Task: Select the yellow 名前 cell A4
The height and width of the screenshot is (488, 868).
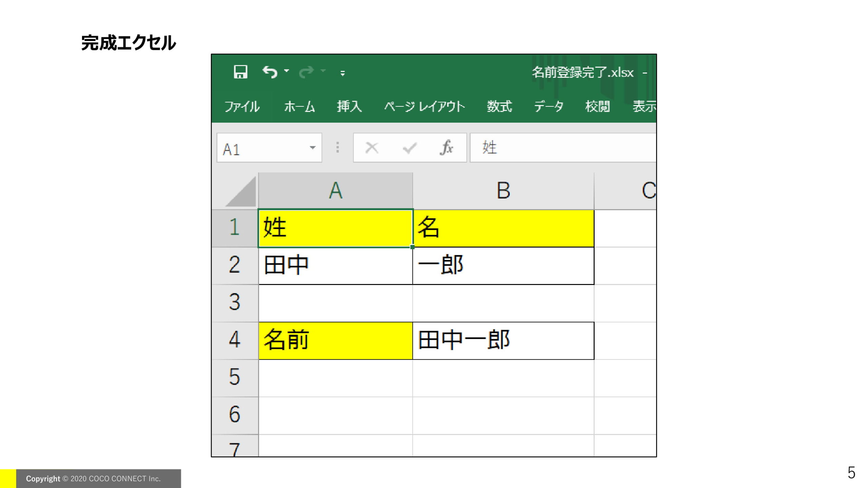Action: 335,341
